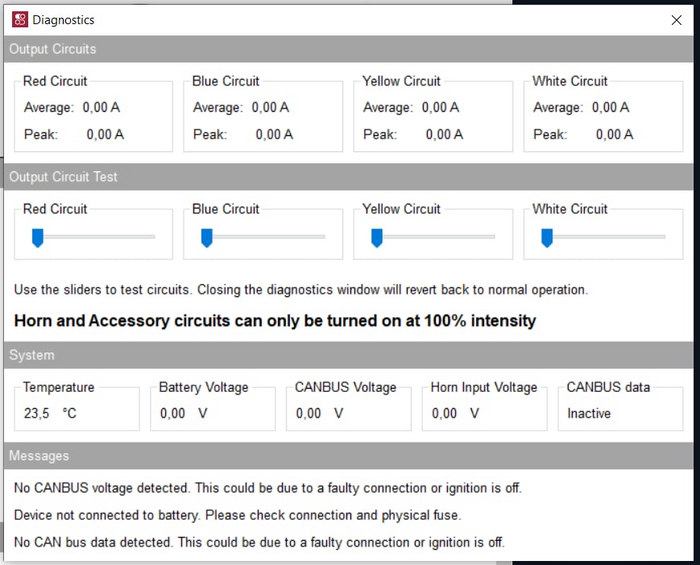Click the Messages section header
Viewport: 700px width, 565px height.
39,456
